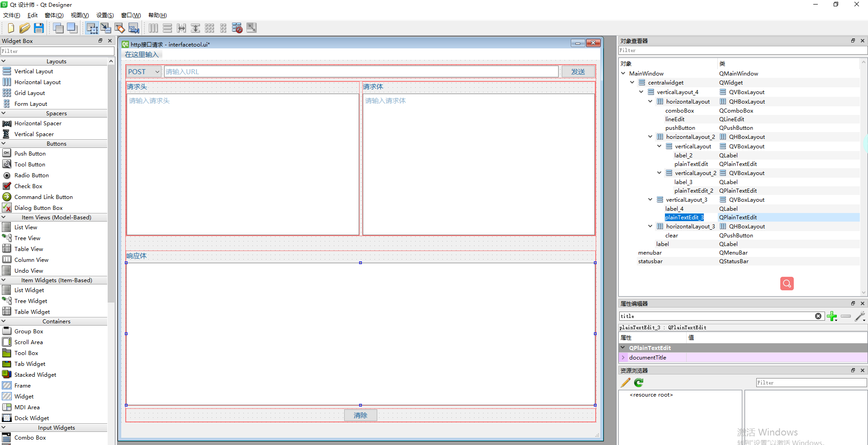Pick the Radio Button widget in Widget Box
Viewport: 868px width, 445px height.
point(31,175)
